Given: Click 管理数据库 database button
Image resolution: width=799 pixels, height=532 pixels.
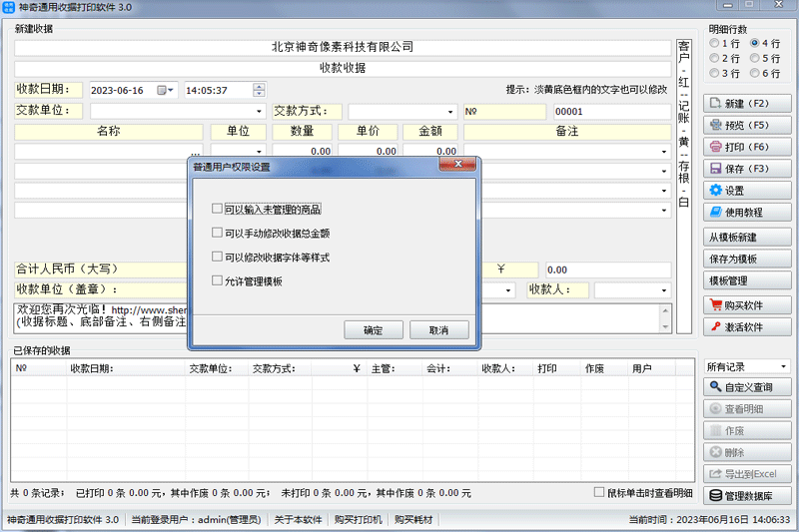Looking at the screenshot, I should click(x=747, y=496).
